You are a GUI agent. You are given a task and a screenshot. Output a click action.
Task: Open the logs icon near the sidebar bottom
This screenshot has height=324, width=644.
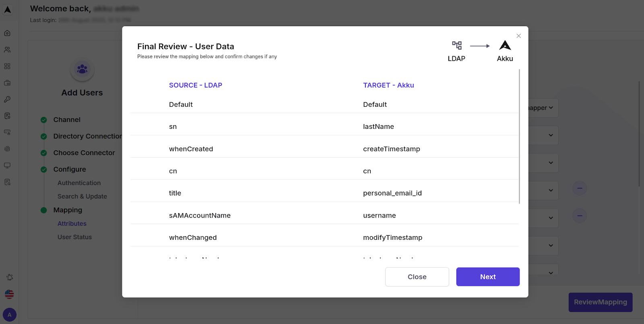(x=7, y=182)
